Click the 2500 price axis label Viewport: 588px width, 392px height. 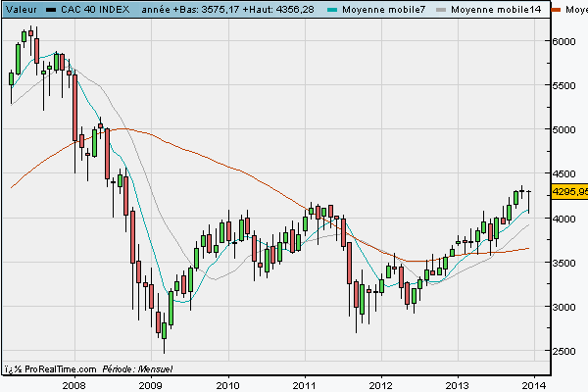pyautogui.click(x=564, y=351)
